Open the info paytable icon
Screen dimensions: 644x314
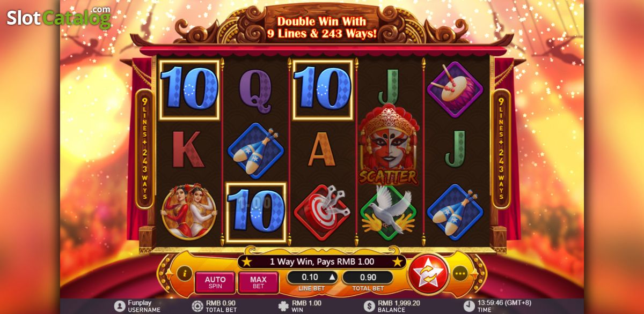click(184, 273)
